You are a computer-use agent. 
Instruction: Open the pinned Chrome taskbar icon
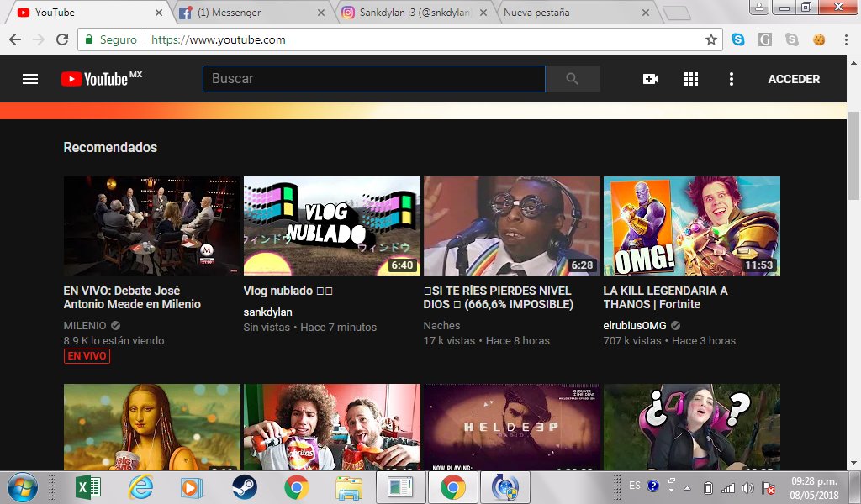pyautogui.click(x=297, y=487)
